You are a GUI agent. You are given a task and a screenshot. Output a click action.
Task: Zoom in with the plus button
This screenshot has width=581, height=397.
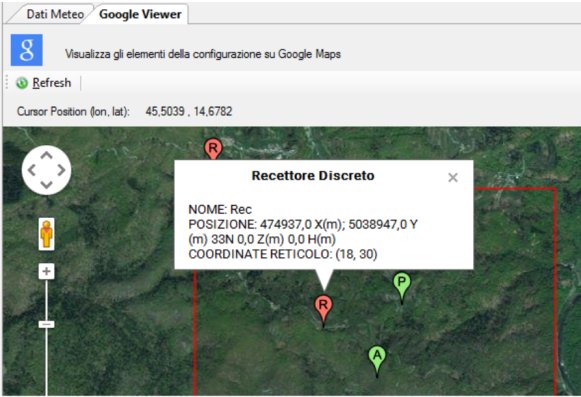[46, 271]
